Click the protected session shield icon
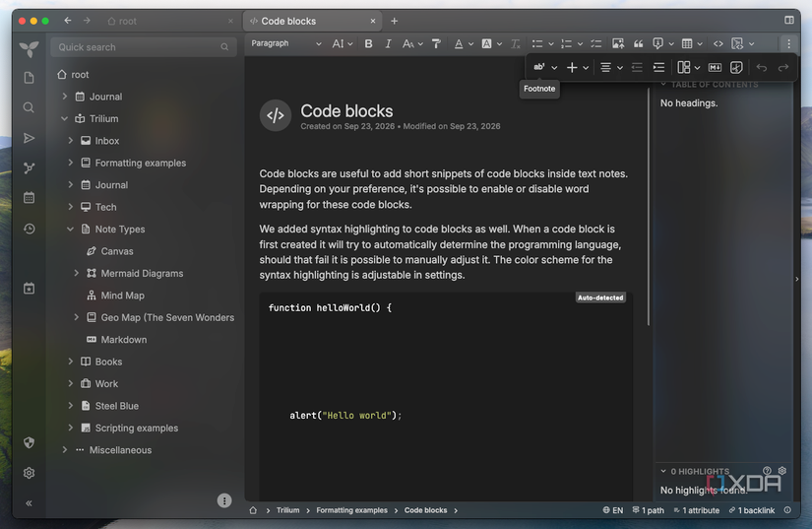The width and height of the screenshot is (812, 529). (29, 442)
